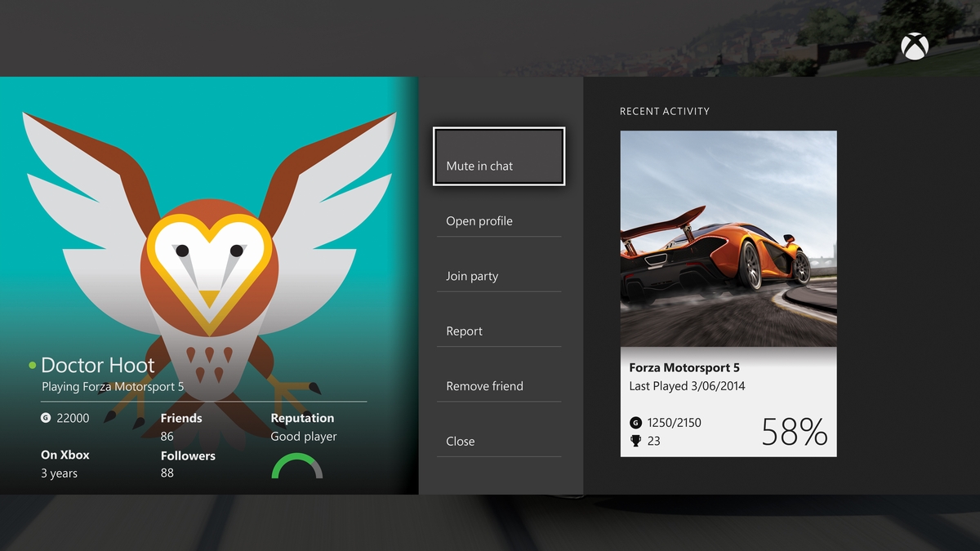980x551 pixels.
Task: Click the Xbox logo icon
Action: pos(915,47)
